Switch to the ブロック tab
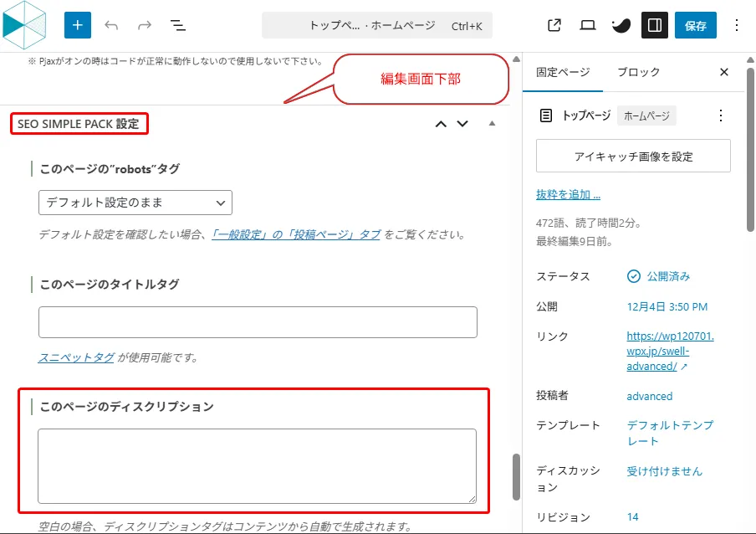The image size is (756, 534). coord(638,72)
